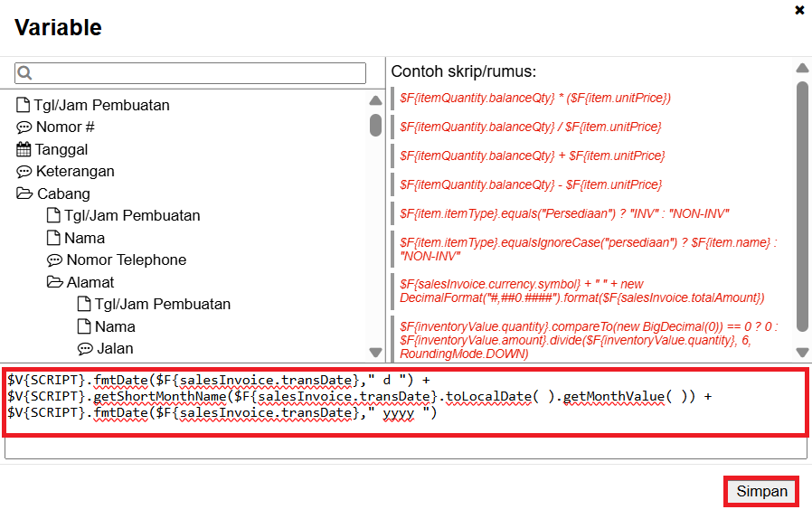Image resolution: width=812 pixels, height=519 pixels.
Task: Click the comment icon next to Nomor #
Action: (x=24, y=127)
